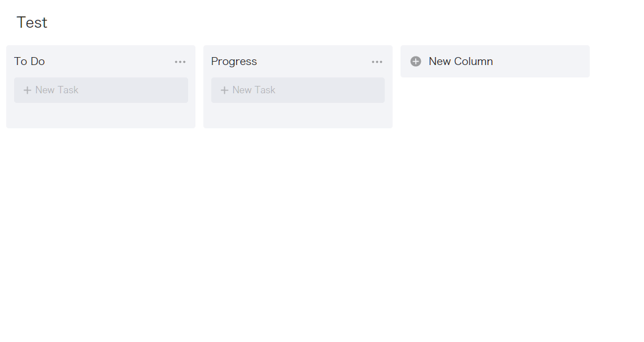Click blank space right of New Column label
Viewport: 644px width, 342px height.
(541, 61)
